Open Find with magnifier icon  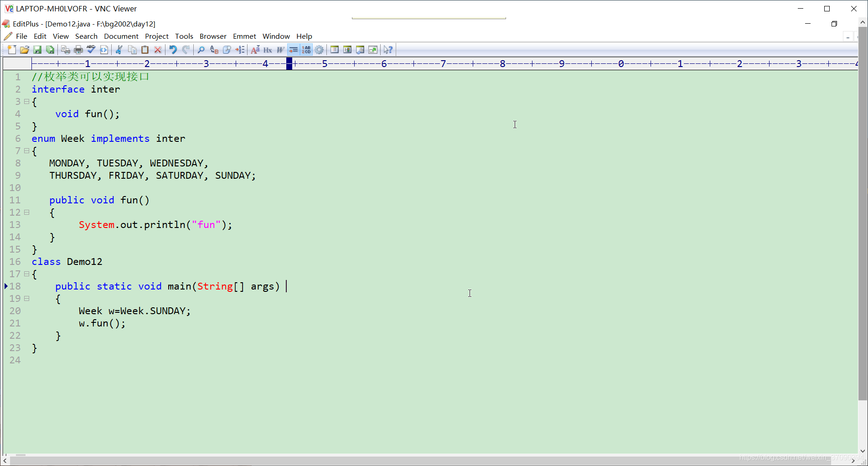pyautogui.click(x=201, y=50)
